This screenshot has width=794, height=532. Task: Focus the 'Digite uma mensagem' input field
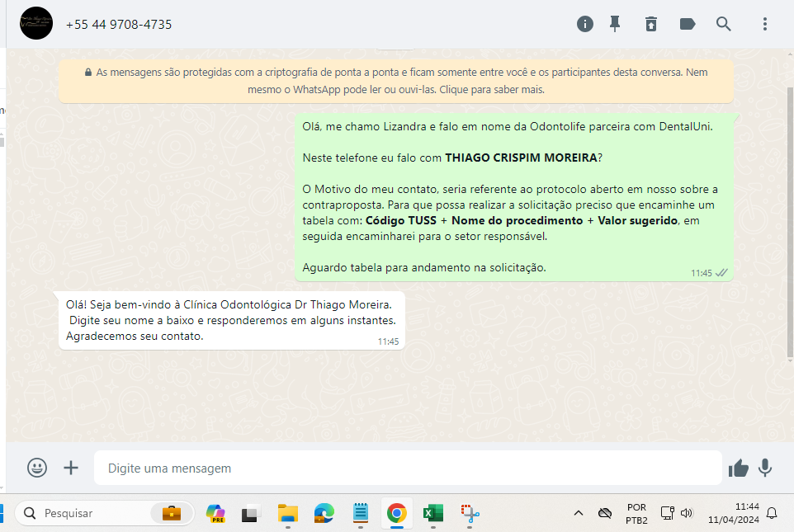click(x=408, y=468)
